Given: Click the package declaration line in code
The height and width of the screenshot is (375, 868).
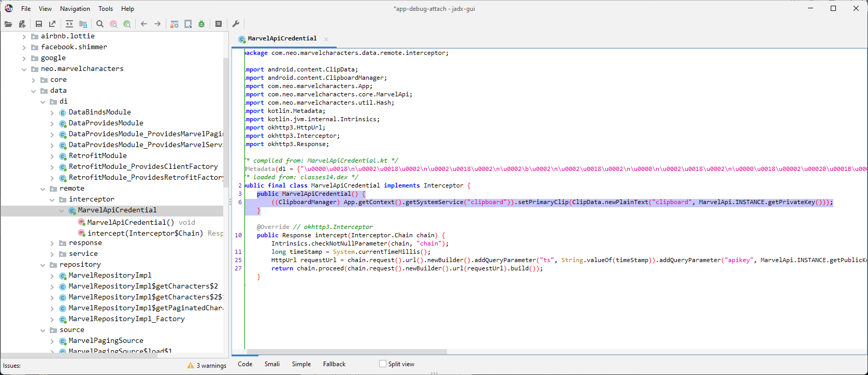Looking at the screenshot, I should 347,53.
